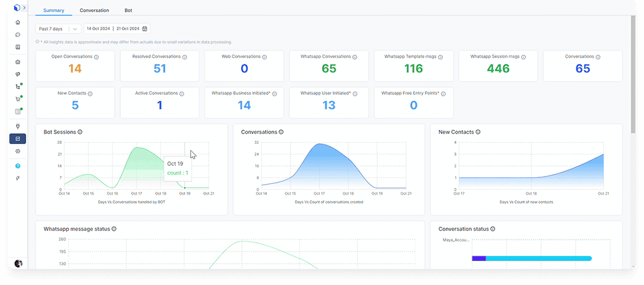644x285 pixels.
Task: Click the Maya account conversation status bar
Action: (x=532, y=258)
